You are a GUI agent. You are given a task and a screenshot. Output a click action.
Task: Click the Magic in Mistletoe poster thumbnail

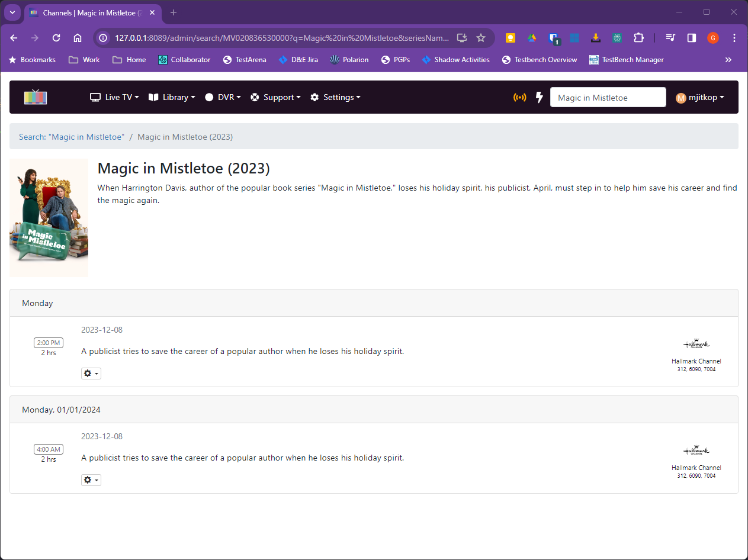click(49, 217)
